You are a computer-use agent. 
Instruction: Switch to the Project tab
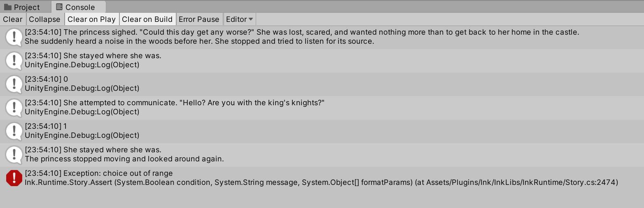(x=27, y=7)
